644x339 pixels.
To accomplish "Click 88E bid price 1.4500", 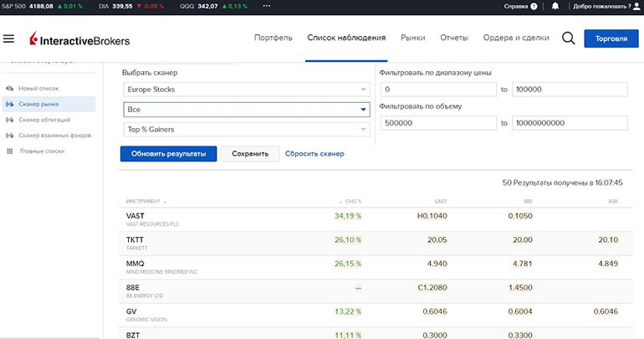I will coord(520,287).
